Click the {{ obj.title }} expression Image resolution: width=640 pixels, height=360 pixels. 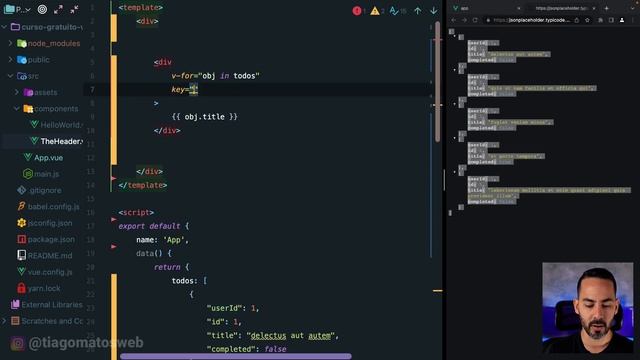click(204, 117)
